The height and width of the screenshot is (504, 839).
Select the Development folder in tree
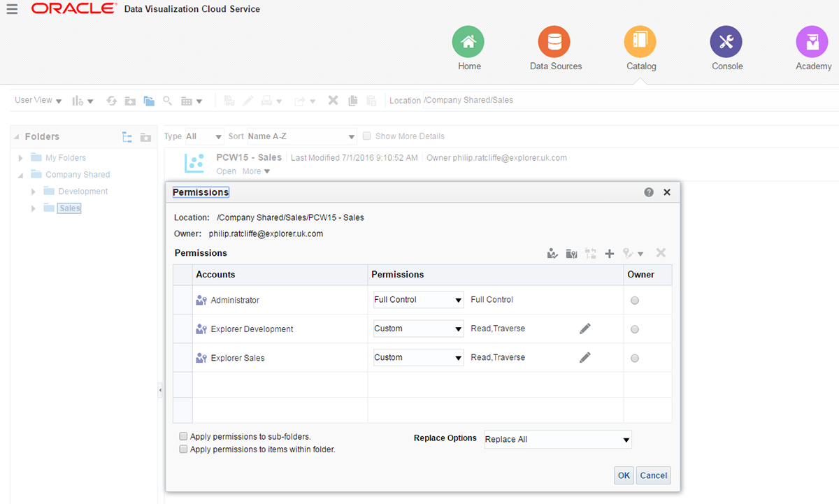(x=83, y=192)
